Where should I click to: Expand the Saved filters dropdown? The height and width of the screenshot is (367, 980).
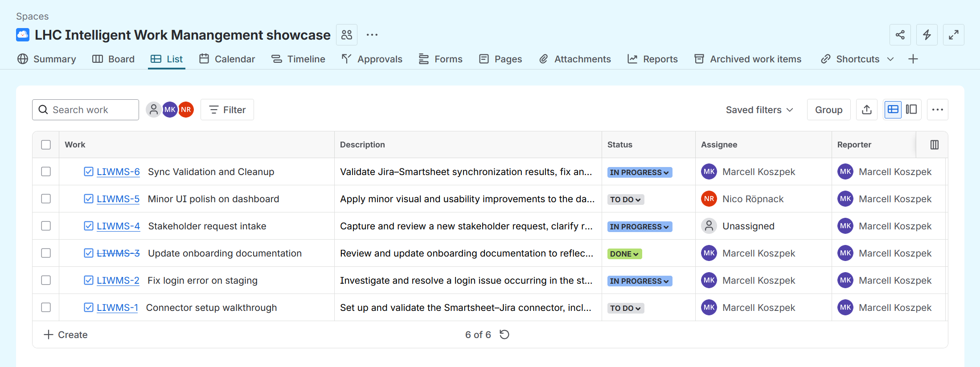(x=759, y=110)
